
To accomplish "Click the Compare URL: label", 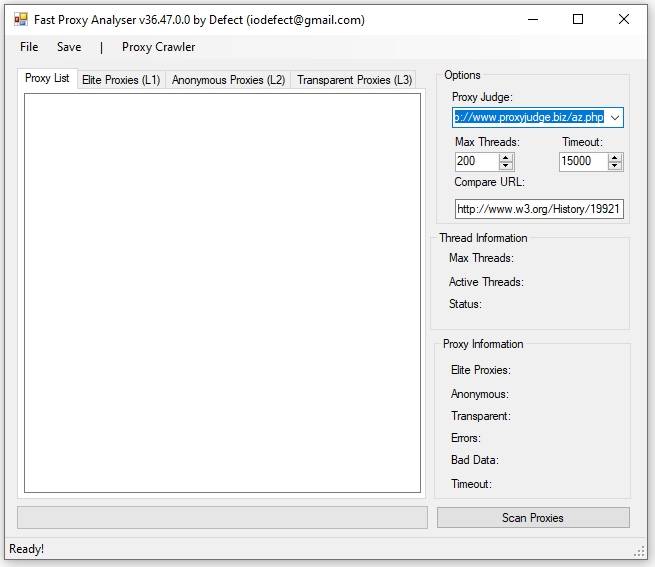I will 489,182.
